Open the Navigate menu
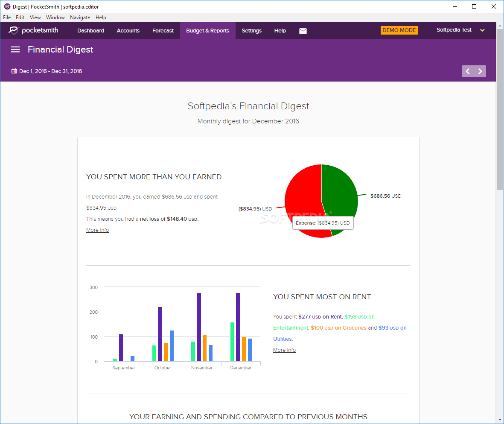This screenshot has width=504, height=424. point(80,18)
